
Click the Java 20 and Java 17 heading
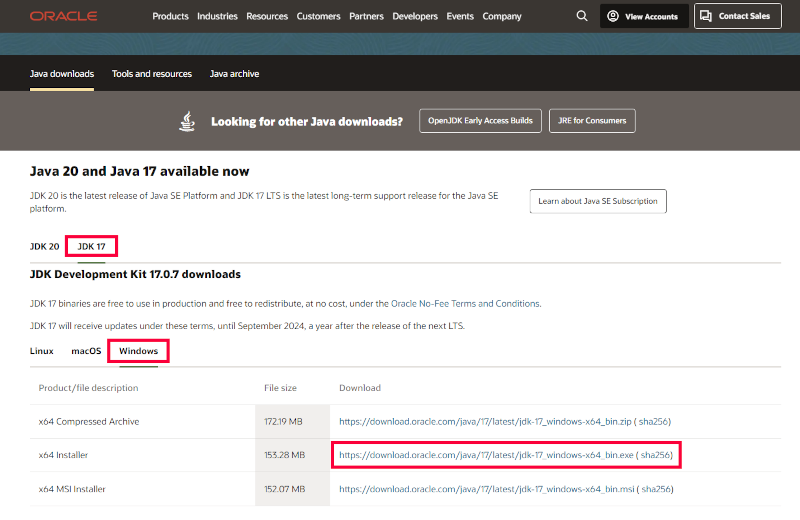(x=139, y=171)
